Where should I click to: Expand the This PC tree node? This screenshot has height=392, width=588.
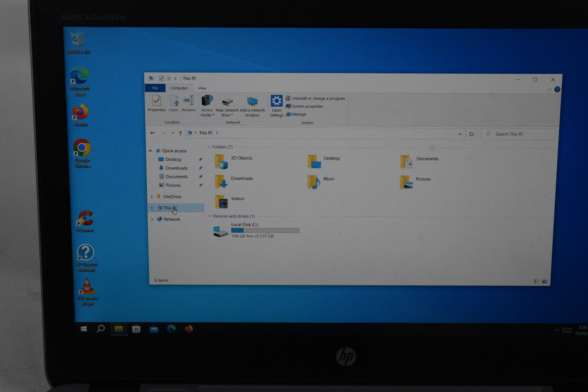(152, 208)
